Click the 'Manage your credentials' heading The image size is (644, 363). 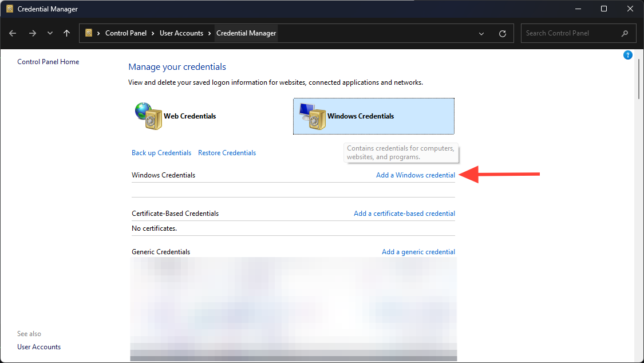click(177, 67)
